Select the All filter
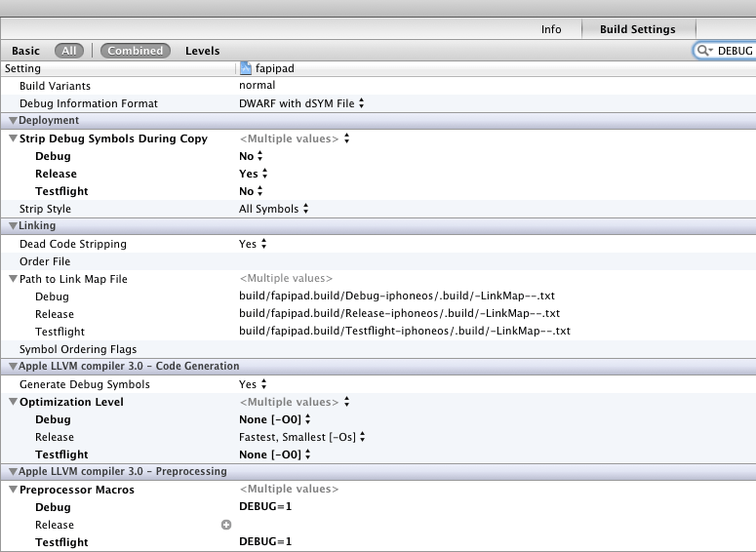Viewport: 756px width, 552px height. click(x=69, y=51)
